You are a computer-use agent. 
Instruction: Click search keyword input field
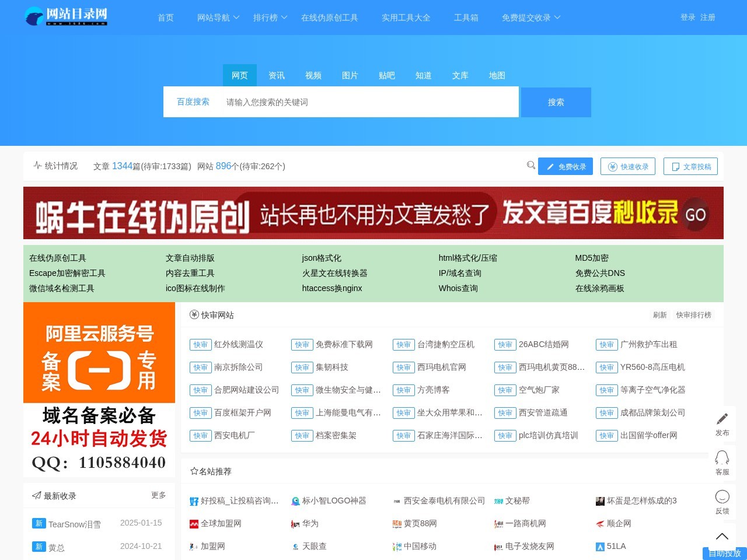tap(369, 102)
